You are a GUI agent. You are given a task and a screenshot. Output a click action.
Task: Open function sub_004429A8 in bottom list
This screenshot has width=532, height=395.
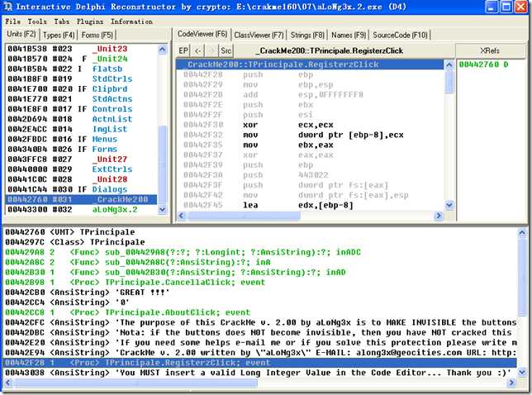coord(260,252)
